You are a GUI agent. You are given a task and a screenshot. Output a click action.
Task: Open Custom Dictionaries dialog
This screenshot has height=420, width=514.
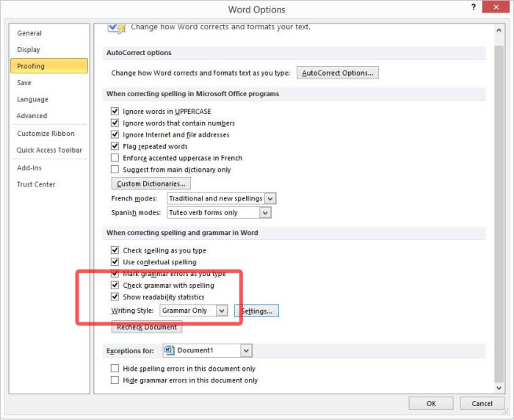point(151,184)
